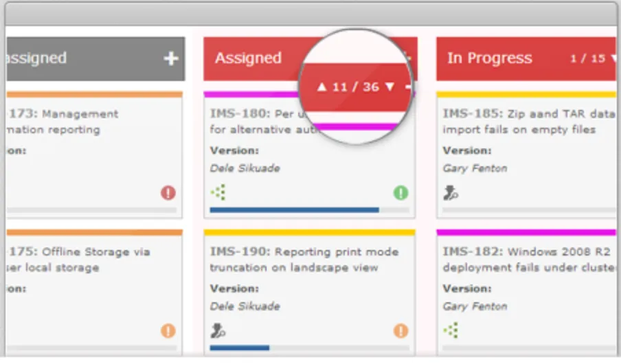Open the red priority alert on card 173
Viewport: 621px width, 364px height.
[x=168, y=193]
